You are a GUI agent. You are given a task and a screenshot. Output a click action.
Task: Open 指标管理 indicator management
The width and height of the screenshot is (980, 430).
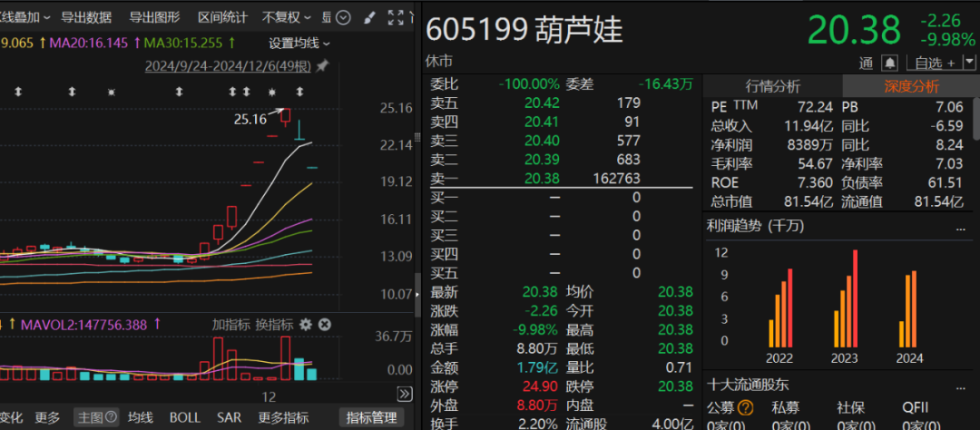(x=371, y=417)
